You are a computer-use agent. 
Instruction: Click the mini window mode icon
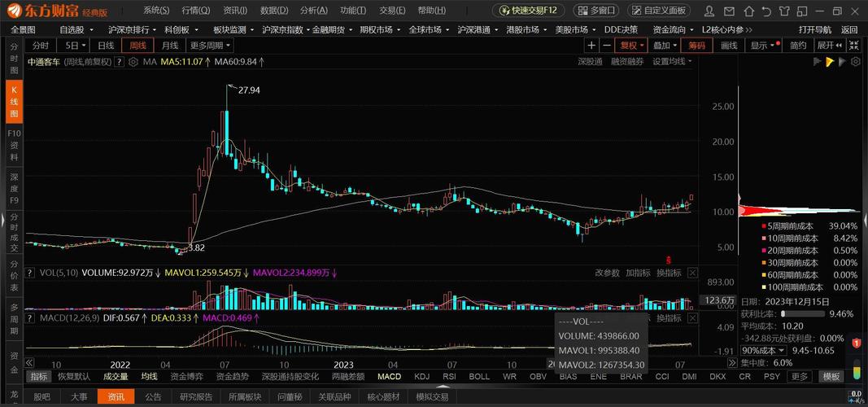coord(803,11)
